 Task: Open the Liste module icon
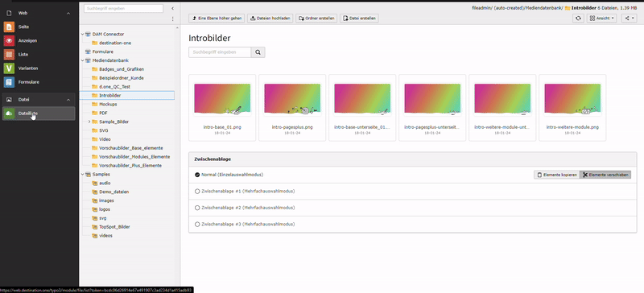pyautogui.click(x=9, y=54)
